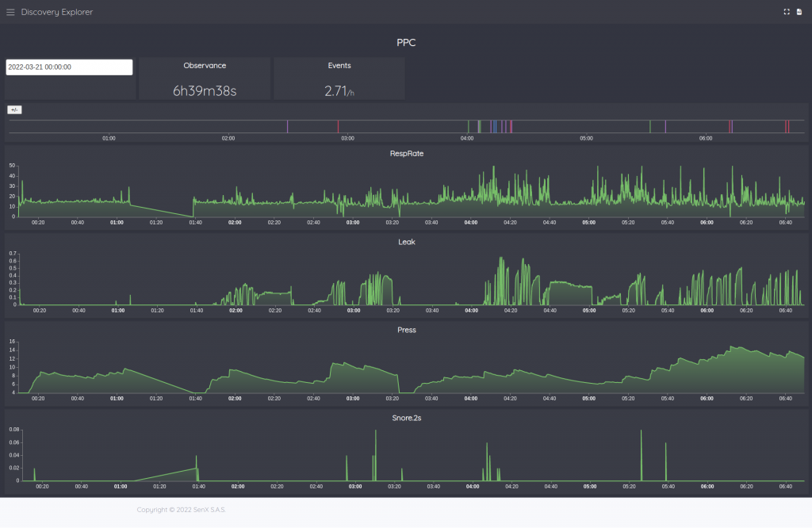This screenshot has width=812, height=528.
Task: Click the Discovery Explorer app title
Action: 56,12
